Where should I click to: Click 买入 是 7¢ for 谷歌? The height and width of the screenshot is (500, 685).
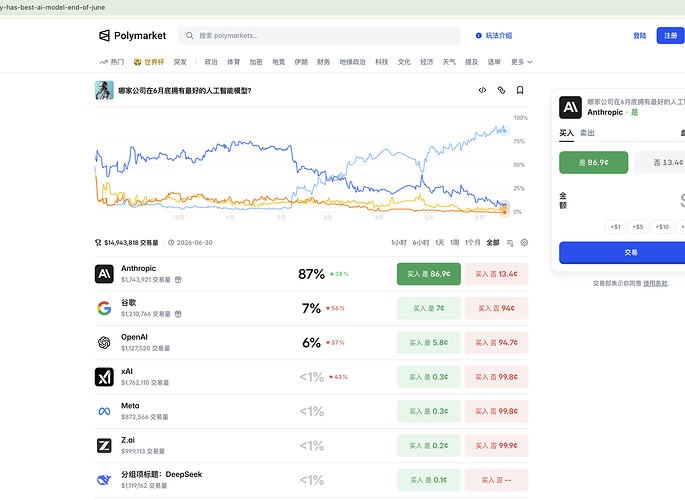tap(429, 308)
